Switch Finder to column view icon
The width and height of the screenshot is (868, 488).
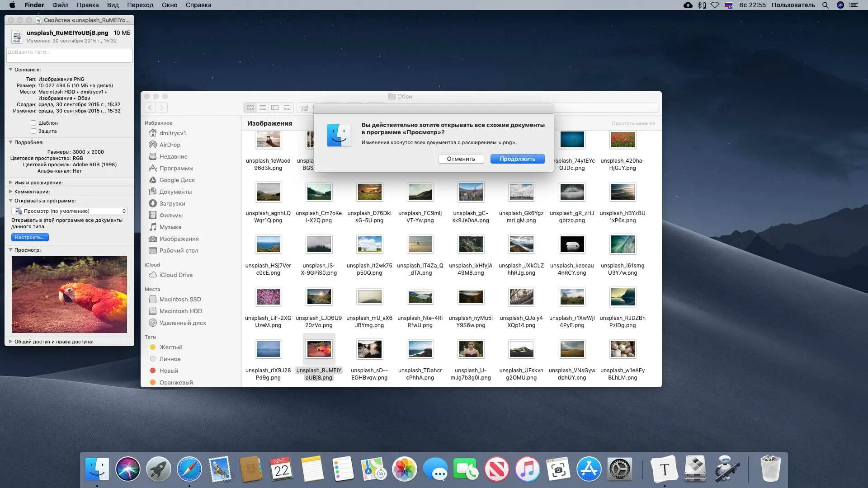275,108
